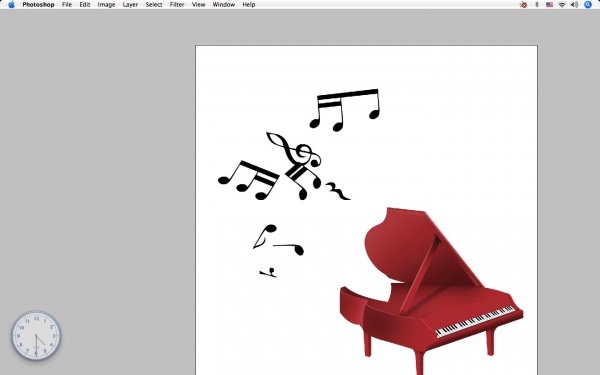Click the volume speaker icon
This screenshot has width=600, height=375.
coord(574,5)
